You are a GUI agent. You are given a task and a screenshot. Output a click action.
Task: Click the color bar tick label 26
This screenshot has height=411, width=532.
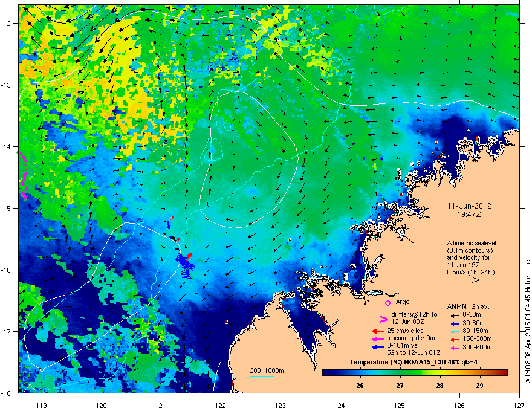click(x=360, y=386)
